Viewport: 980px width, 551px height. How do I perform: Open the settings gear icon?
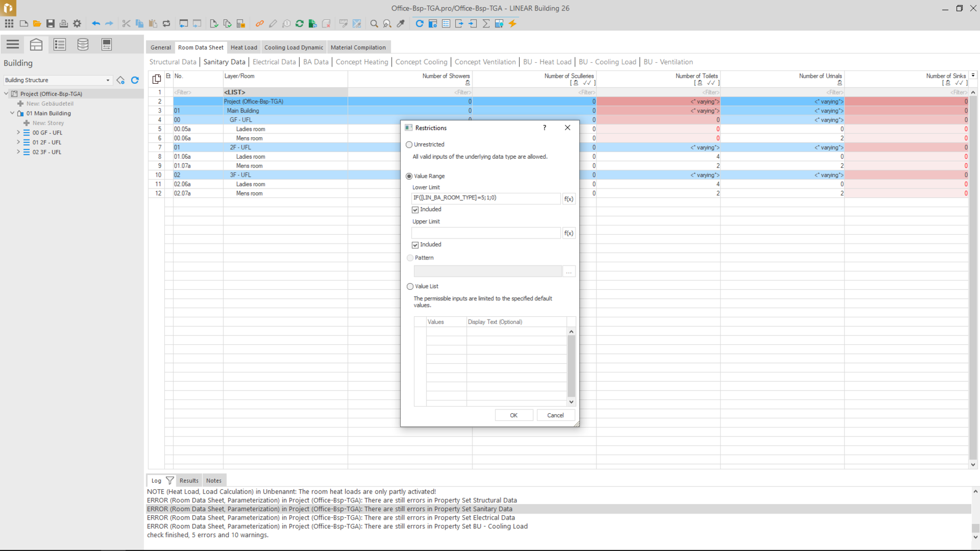pos(77,24)
